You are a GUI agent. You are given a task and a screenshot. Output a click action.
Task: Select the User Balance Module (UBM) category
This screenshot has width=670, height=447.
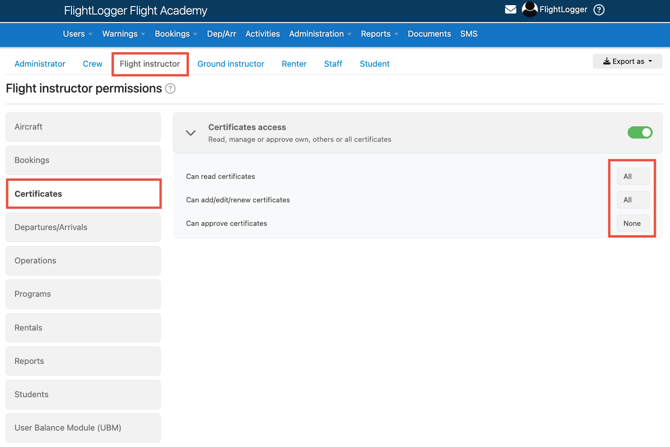click(x=83, y=428)
